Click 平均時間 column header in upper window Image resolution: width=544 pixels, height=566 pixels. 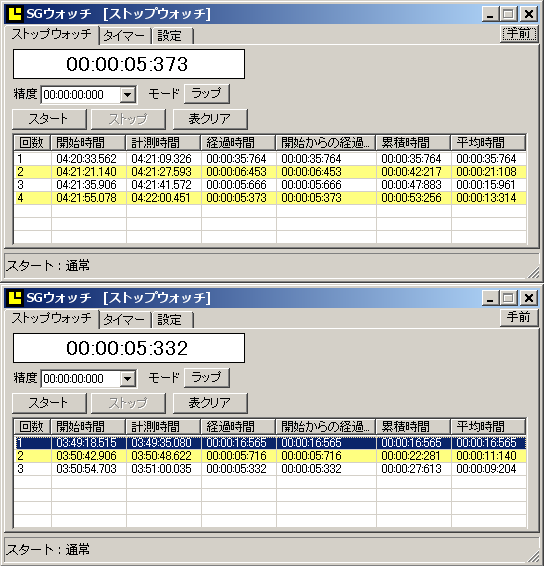[488, 143]
